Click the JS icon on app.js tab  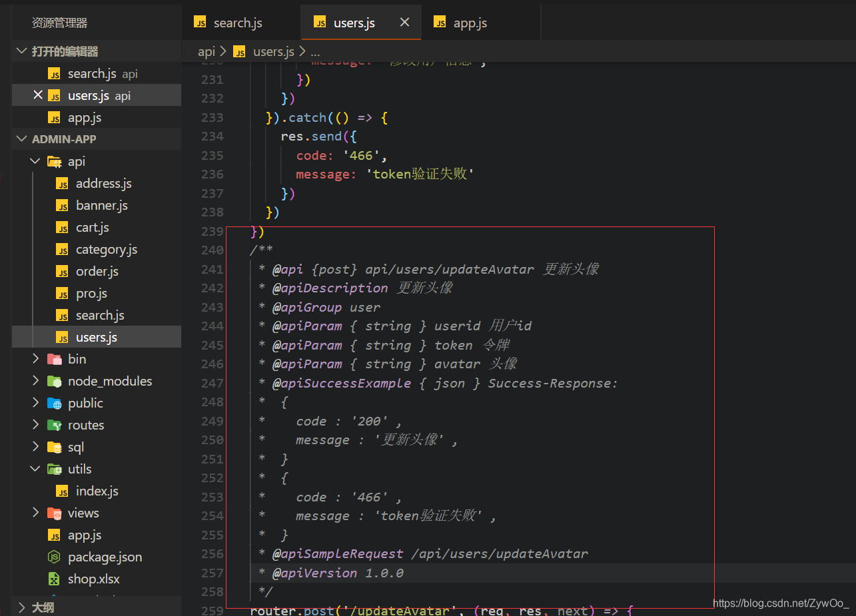(x=440, y=22)
